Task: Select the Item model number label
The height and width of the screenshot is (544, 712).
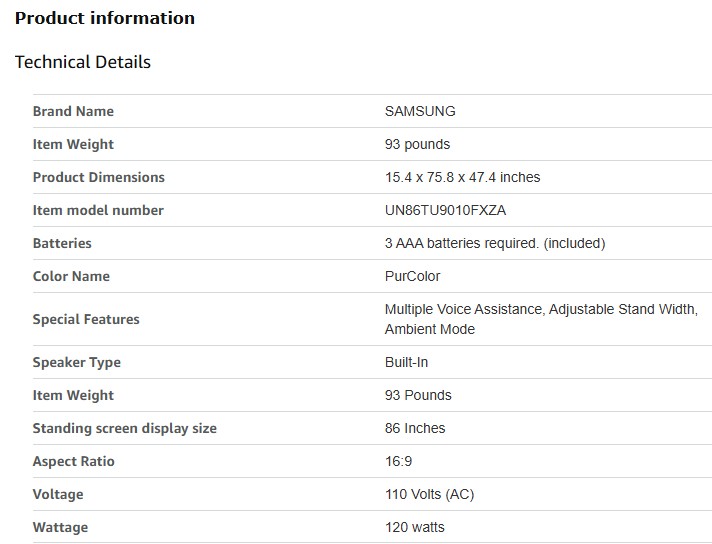Action: [x=98, y=210]
